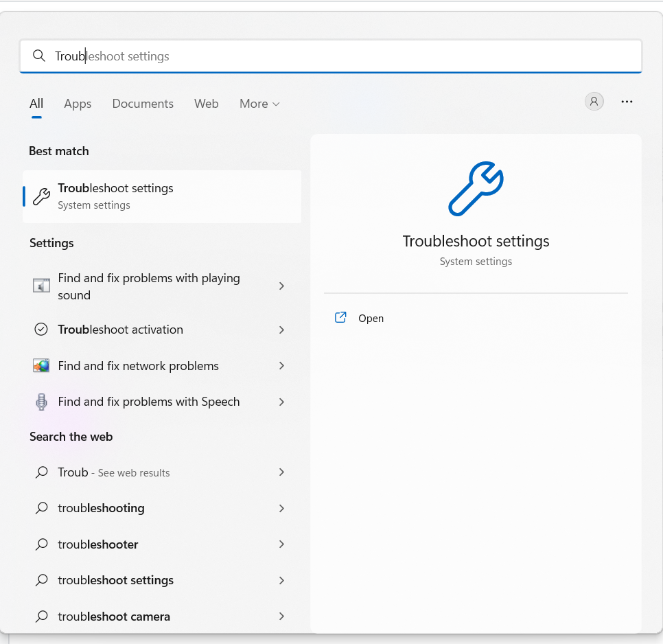Expand chevron next to troubleshooter web result

(281, 544)
